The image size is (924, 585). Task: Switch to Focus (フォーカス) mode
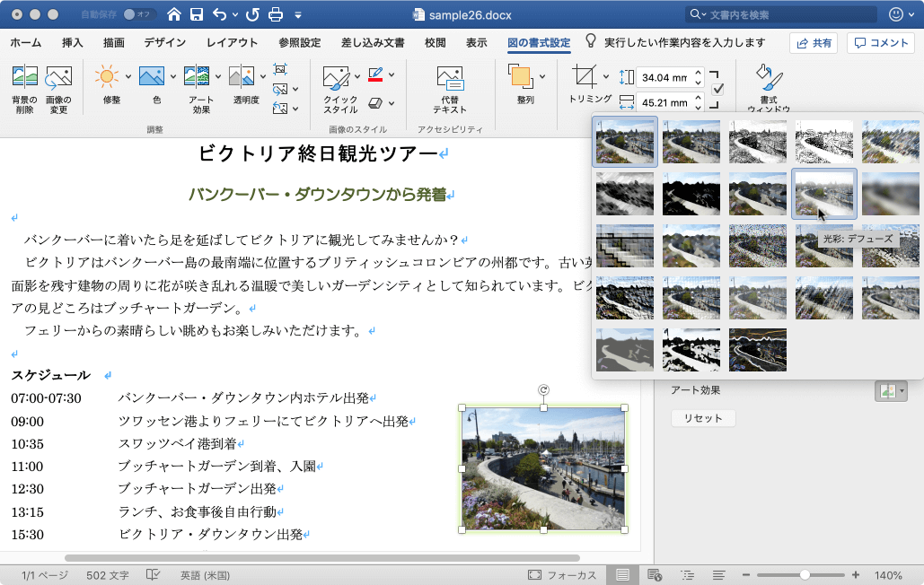click(561, 575)
